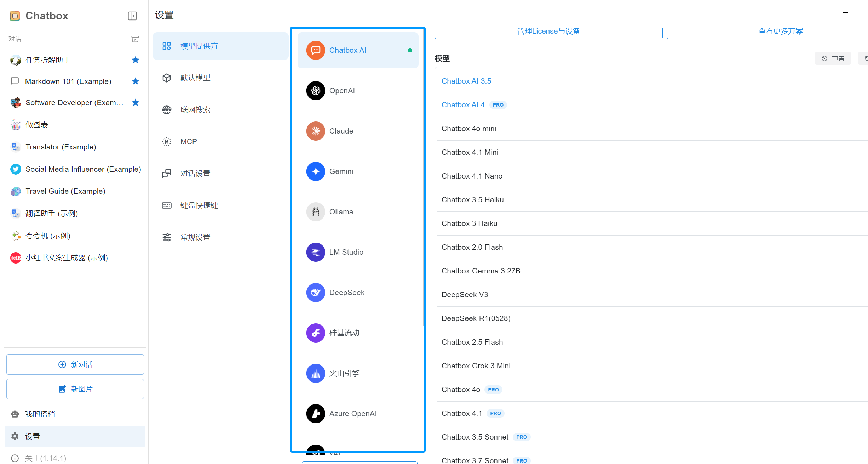Click the Chatbox Gemma 3 27B row

click(x=653, y=271)
